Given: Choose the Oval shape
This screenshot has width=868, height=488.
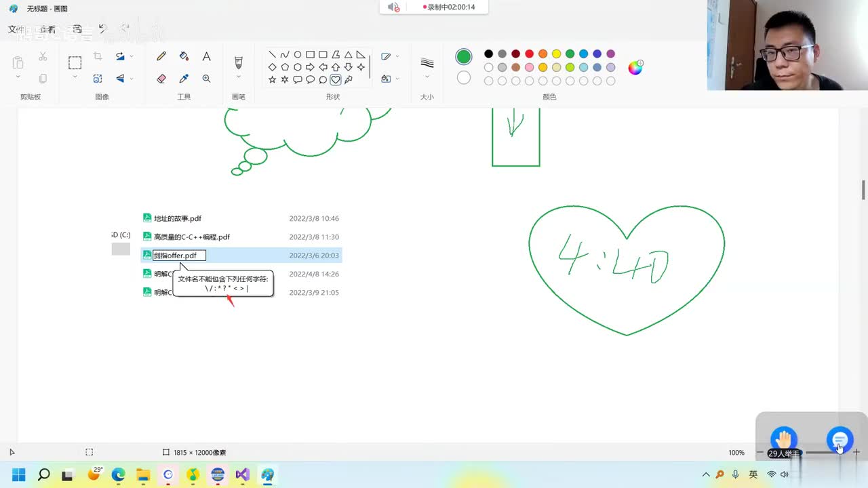Looking at the screenshot, I should (297, 55).
